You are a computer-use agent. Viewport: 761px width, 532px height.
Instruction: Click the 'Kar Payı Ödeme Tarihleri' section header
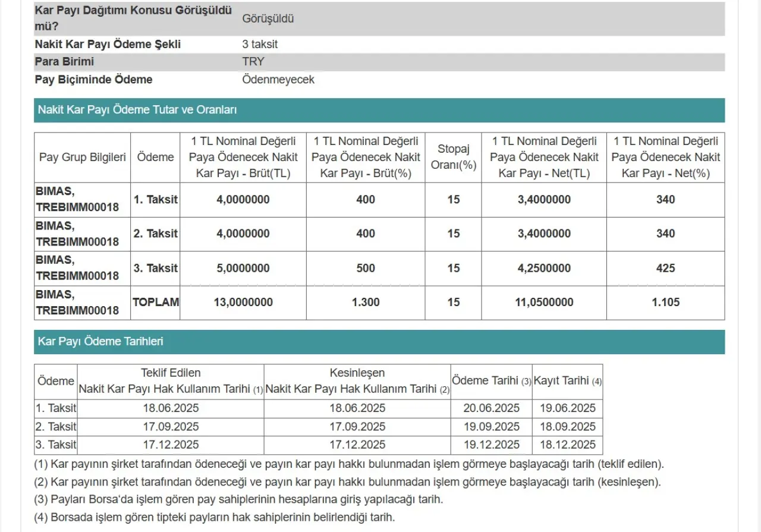pos(100,342)
